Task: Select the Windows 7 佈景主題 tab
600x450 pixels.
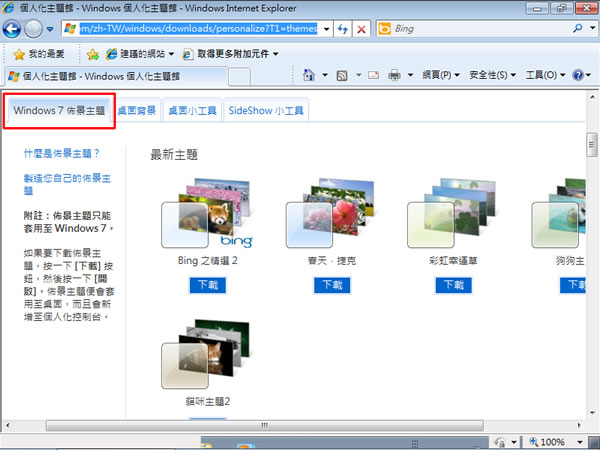Action: click(59, 111)
